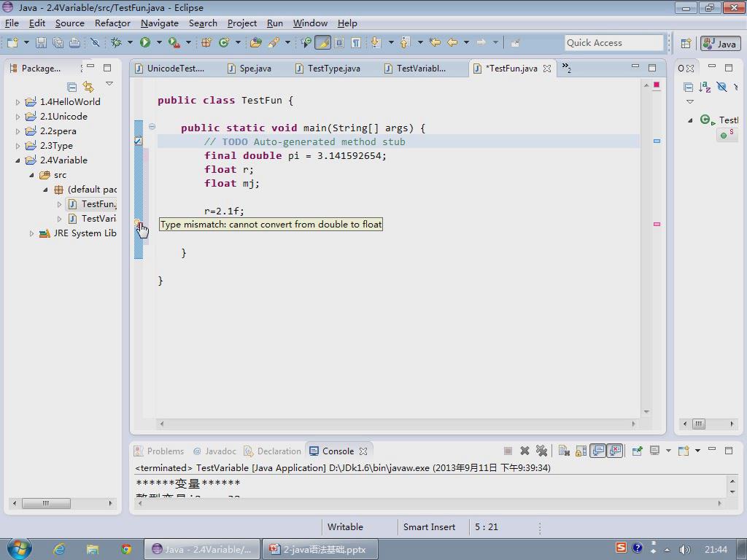Clear the Console output
Screen dimensions: 747x560
point(564,451)
